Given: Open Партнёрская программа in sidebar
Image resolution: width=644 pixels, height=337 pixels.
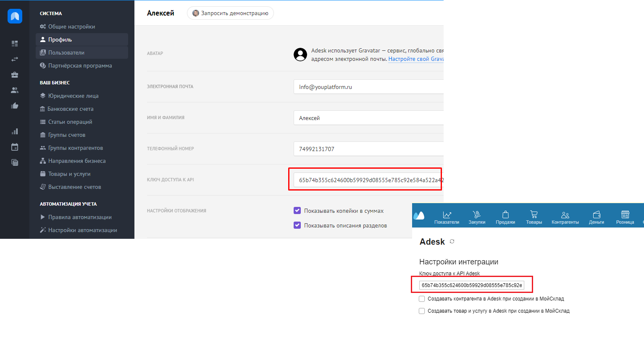Looking at the screenshot, I should [x=82, y=65].
